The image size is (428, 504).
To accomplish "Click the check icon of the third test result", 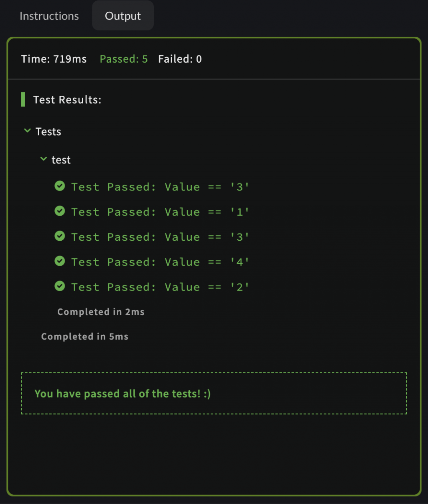I will pos(60,236).
